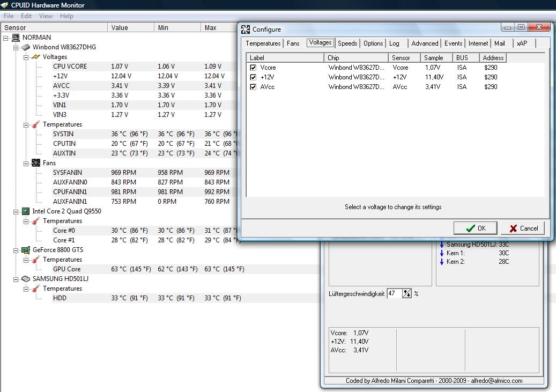Screen dimensions: 556x392
Task: Go to the Log tab
Action: [x=394, y=43]
